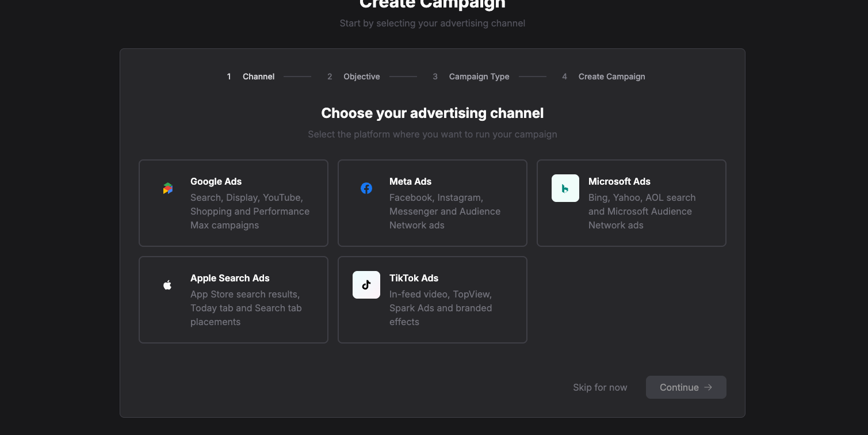This screenshot has height=435, width=868.
Task: Go to the Channel step
Action: pos(258,77)
